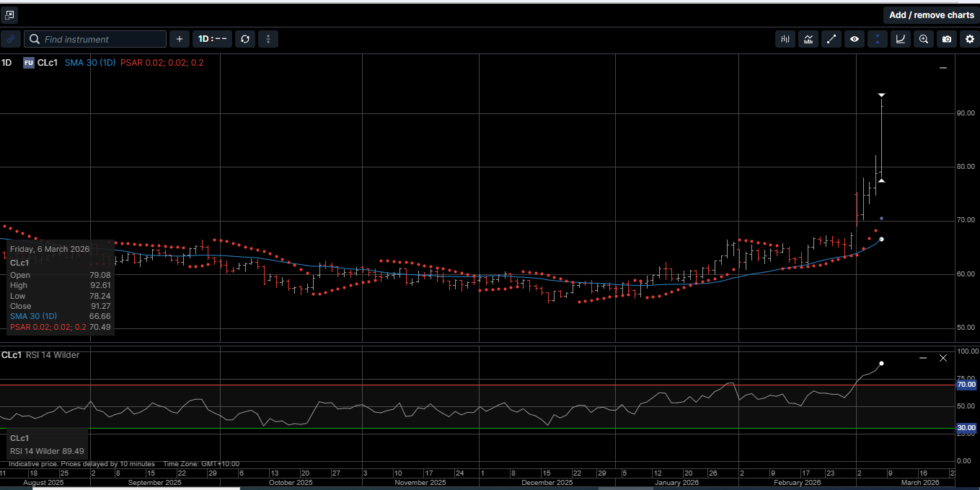Click the chart link icon beside the search bar
This screenshot has width=980, height=490.
coord(10,39)
